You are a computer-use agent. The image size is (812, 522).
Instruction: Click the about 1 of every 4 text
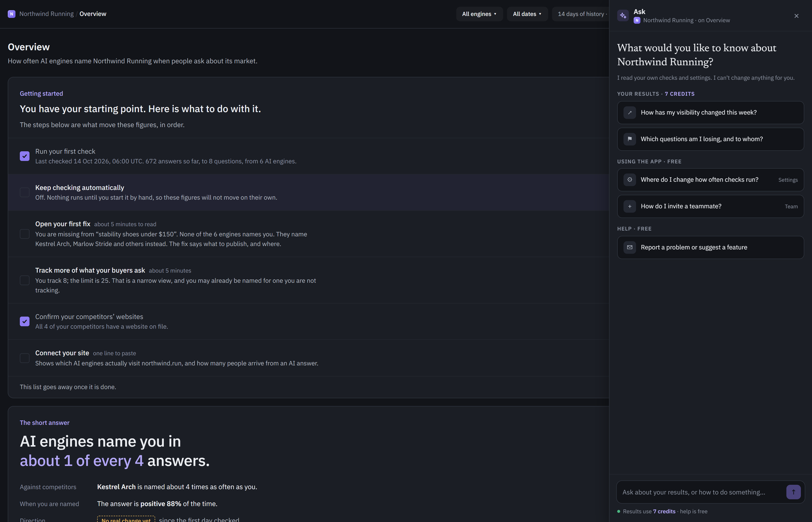82,461
